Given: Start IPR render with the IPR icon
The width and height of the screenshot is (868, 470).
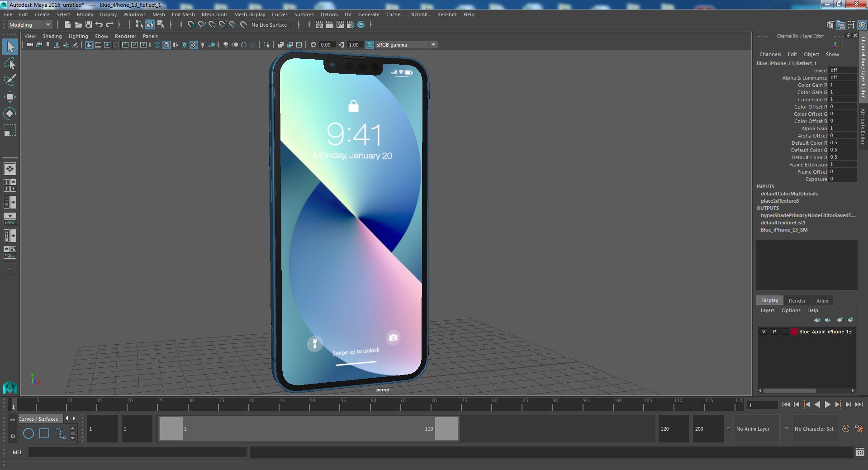Looking at the screenshot, I should click(x=340, y=25).
